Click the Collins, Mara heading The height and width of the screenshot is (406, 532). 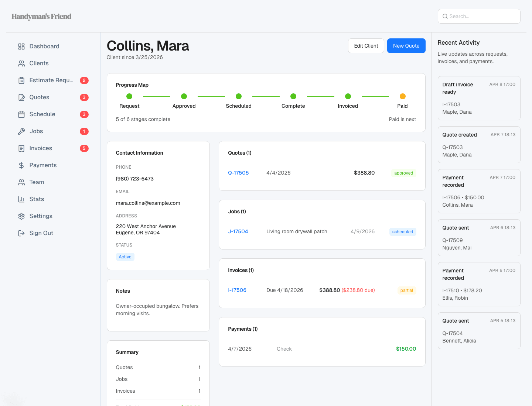pyautogui.click(x=148, y=46)
